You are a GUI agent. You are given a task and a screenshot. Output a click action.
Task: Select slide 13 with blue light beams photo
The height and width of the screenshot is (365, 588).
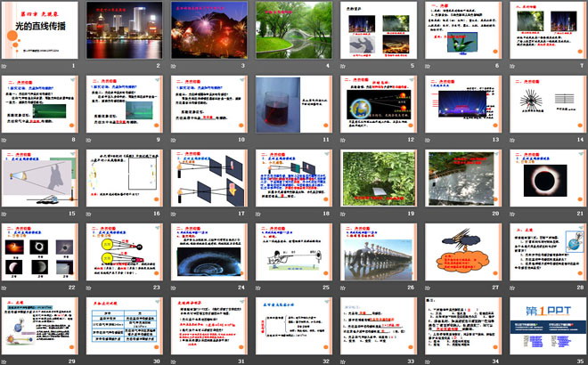tap(463, 104)
